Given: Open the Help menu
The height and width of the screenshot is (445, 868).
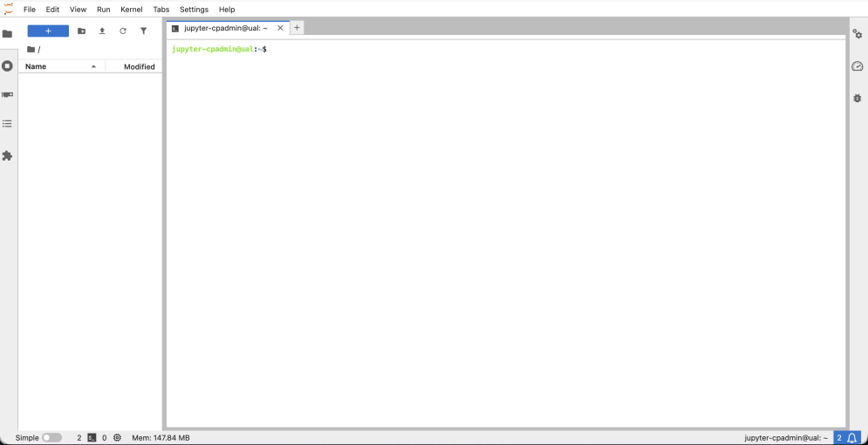Looking at the screenshot, I should (227, 10).
